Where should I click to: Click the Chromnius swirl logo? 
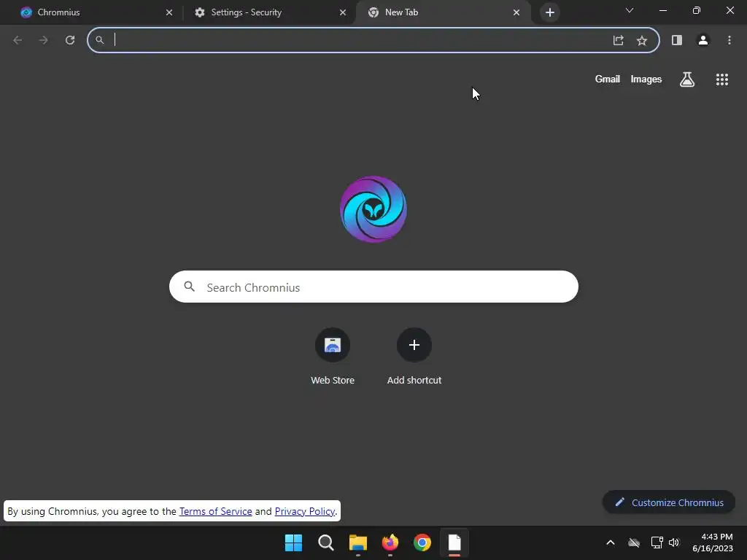(x=373, y=209)
